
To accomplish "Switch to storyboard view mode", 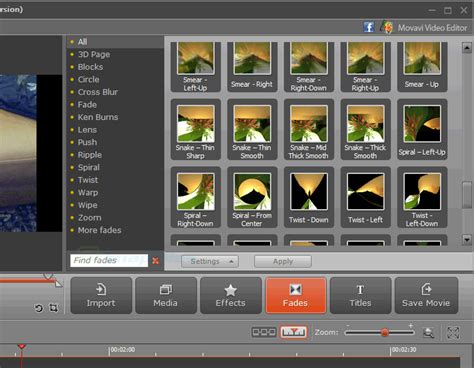I will (x=264, y=332).
